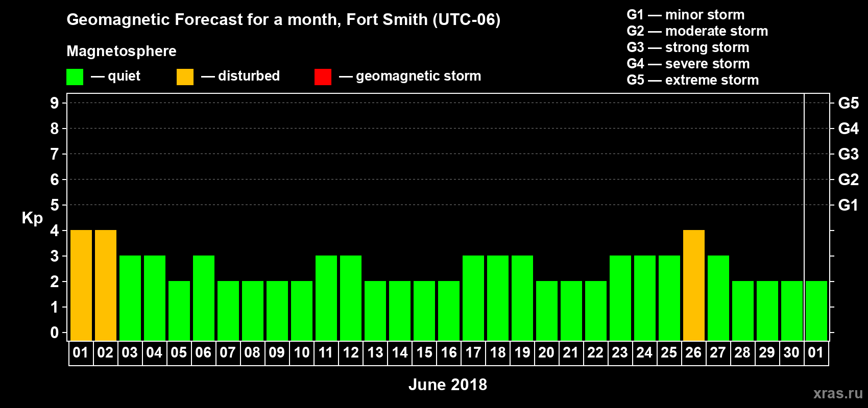Click 'G1 — minor storm' legend line

click(686, 15)
